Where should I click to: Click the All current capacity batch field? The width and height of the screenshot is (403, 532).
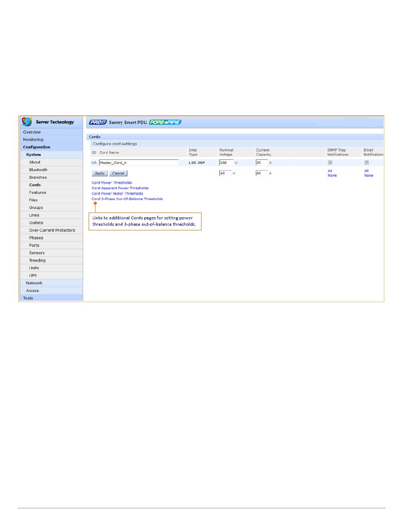coord(262,173)
